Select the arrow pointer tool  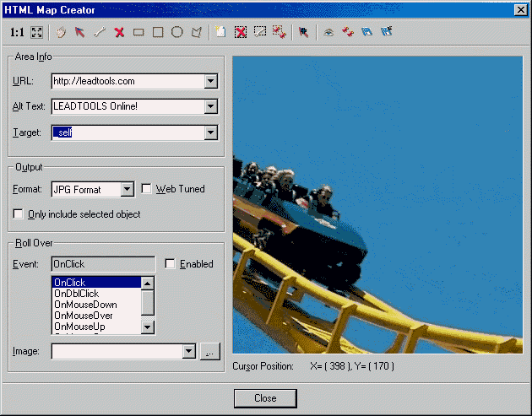click(79, 33)
